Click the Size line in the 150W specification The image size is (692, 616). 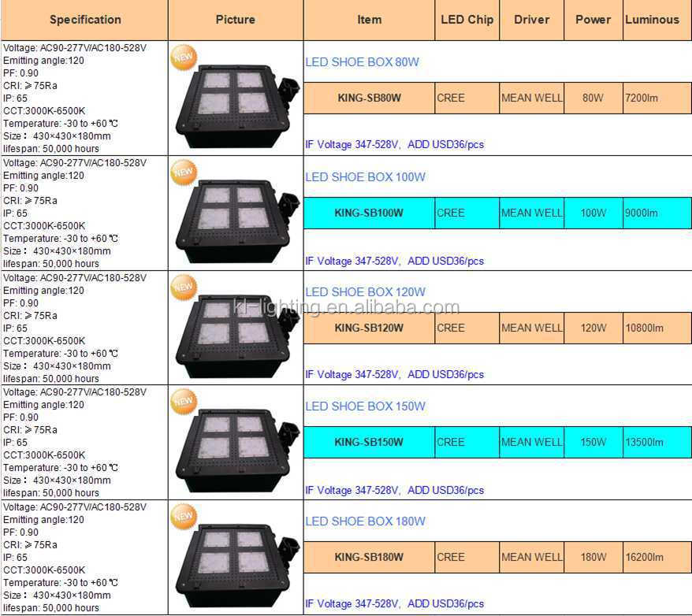[x=57, y=481]
